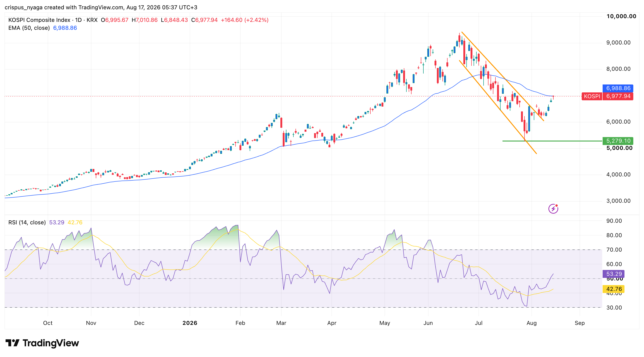Click the open value O6,995.67

[x=114, y=20]
